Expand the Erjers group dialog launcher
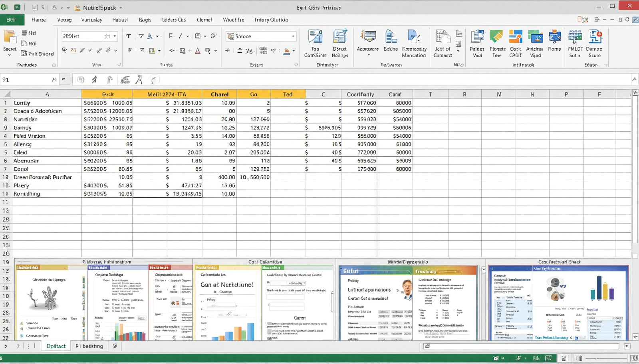 click(x=296, y=65)
